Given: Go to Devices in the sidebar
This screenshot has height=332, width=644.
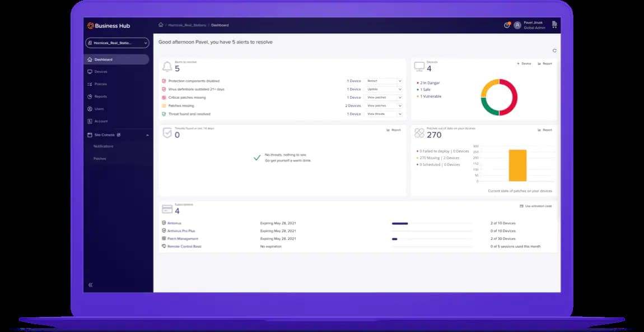Looking at the screenshot, I should tap(100, 72).
